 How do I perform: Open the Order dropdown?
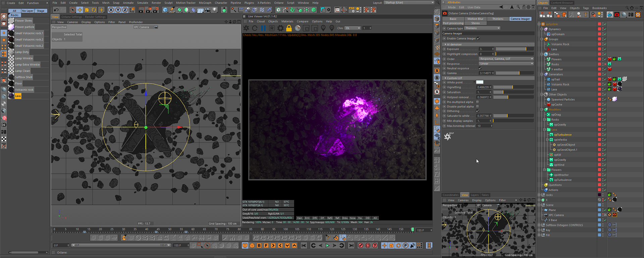point(506,59)
